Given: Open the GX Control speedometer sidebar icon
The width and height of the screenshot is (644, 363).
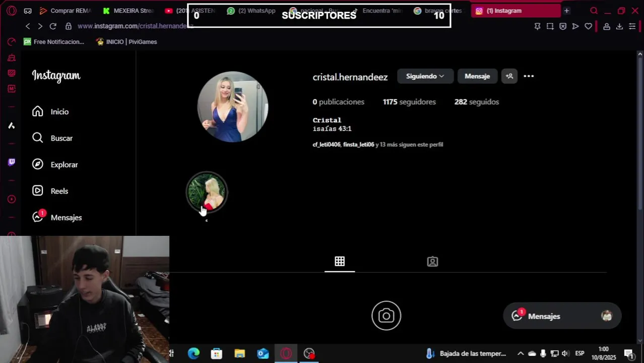Looking at the screenshot, I should coord(11,42).
